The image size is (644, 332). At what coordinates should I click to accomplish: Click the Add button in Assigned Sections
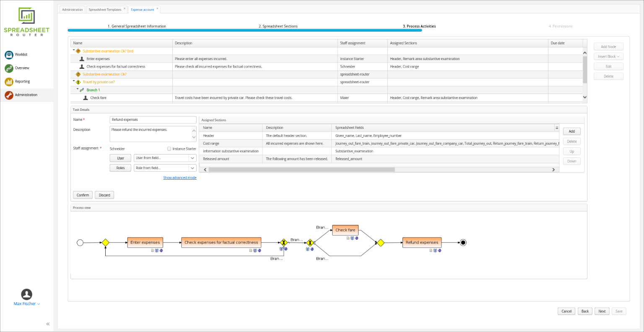point(571,131)
